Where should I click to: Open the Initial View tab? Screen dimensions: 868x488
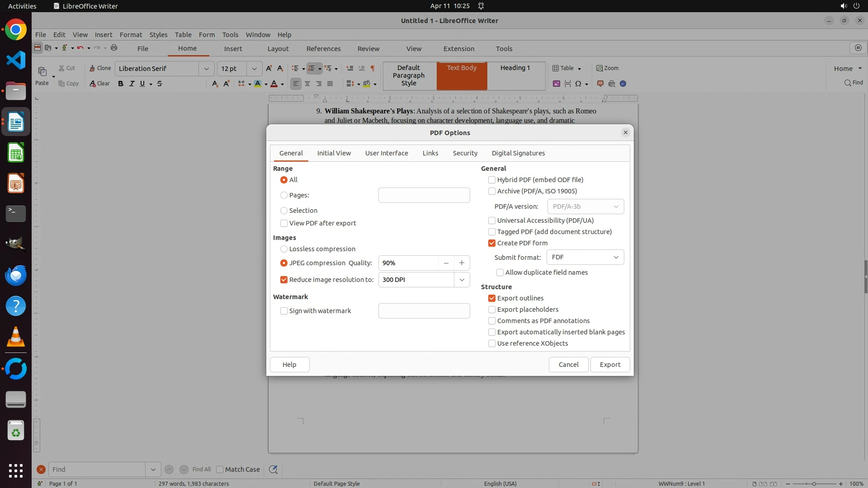tap(334, 153)
